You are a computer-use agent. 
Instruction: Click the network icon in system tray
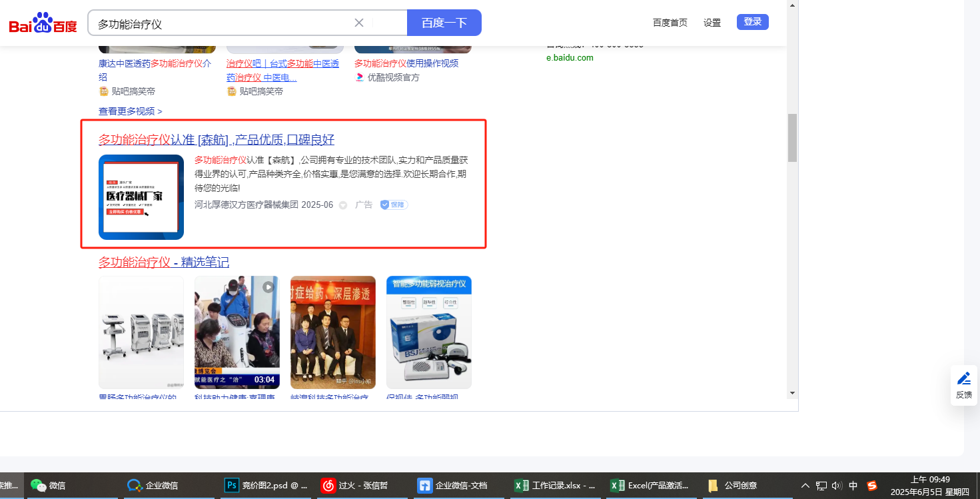821,486
